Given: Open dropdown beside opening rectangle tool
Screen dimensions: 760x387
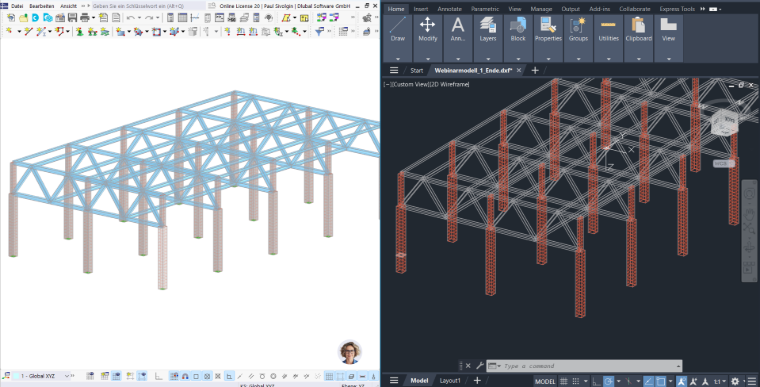Looking at the screenshot, I should tap(165, 32).
